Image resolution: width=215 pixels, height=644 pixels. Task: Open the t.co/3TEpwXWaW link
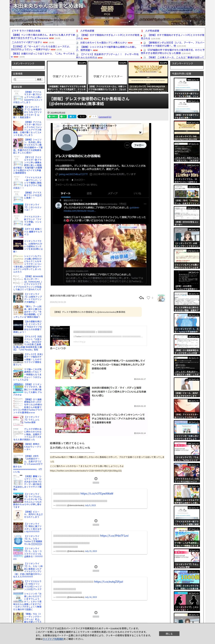click(97, 494)
